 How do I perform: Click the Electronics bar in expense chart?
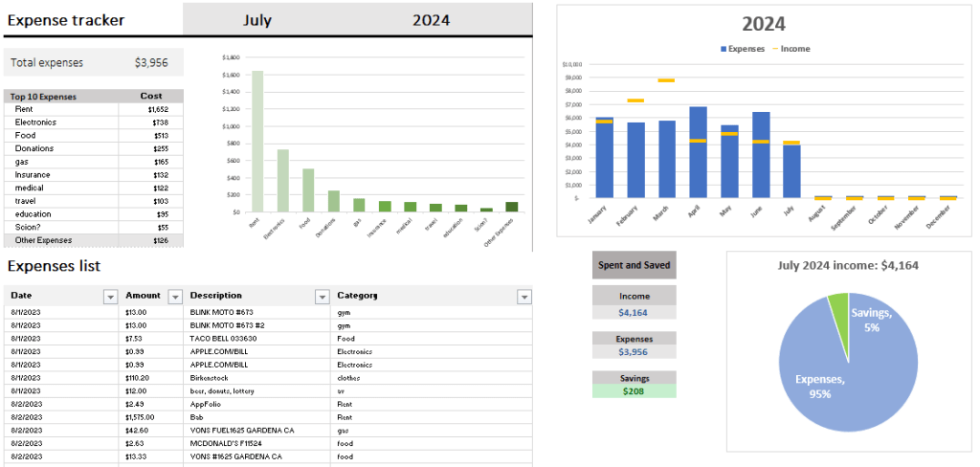point(283,181)
